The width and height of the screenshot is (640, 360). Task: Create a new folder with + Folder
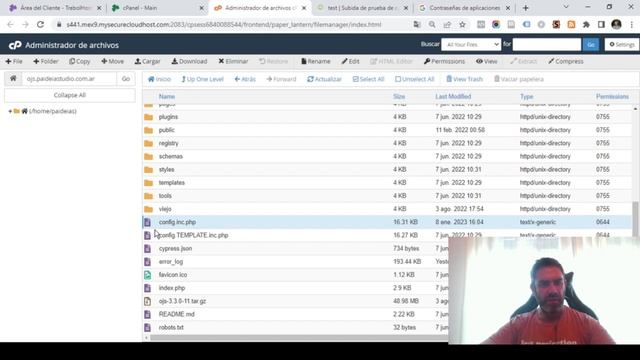46,61
